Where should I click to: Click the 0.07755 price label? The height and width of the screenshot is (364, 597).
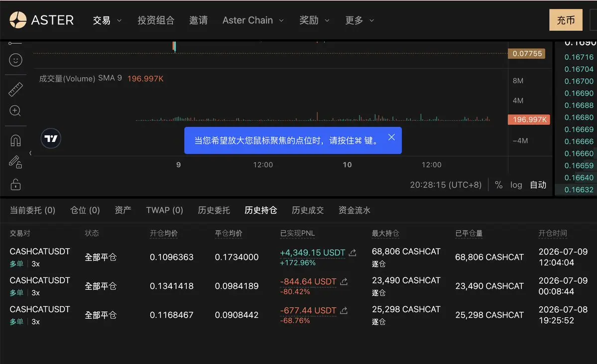tap(527, 54)
